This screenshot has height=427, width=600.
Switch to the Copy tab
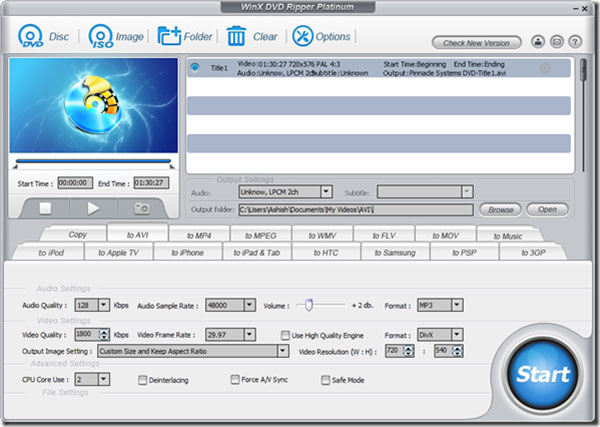point(77,235)
